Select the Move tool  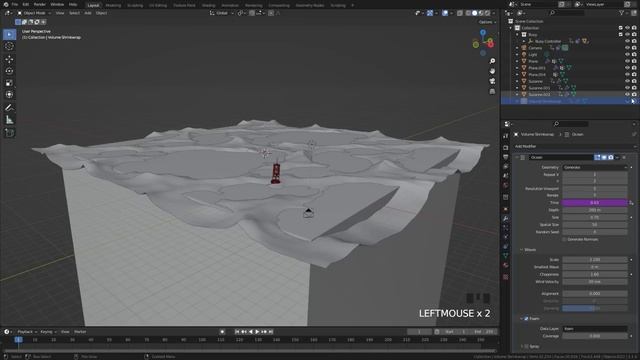(x=9, y=59)
